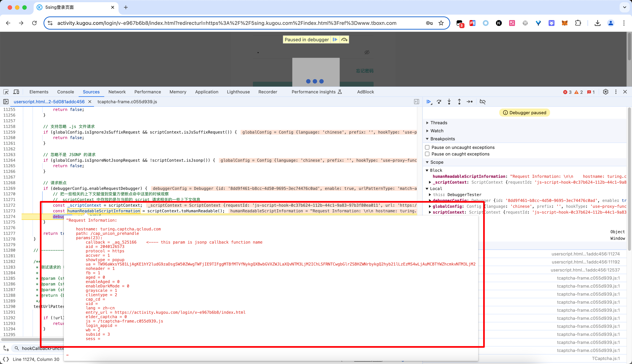Open DevTools more options menu
632x364 pixels.
(616, 92)
